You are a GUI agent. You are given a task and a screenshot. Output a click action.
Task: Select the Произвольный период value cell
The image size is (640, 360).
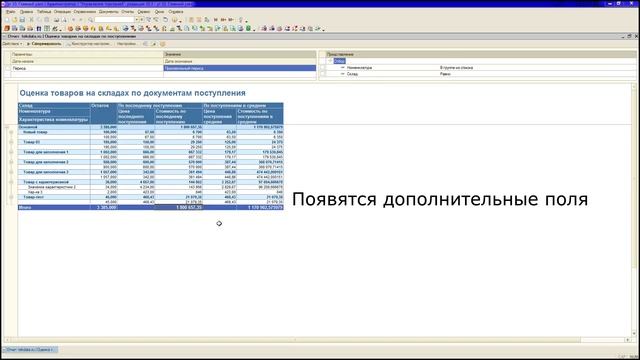[240, 68]
